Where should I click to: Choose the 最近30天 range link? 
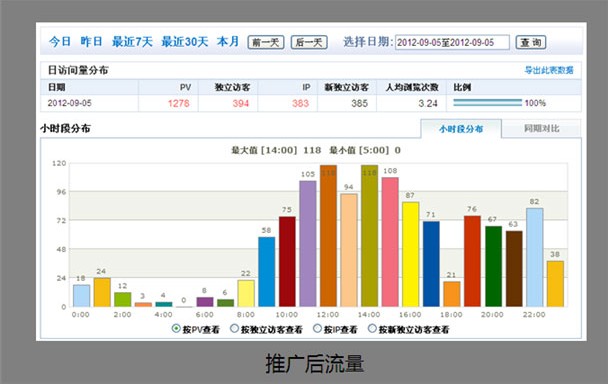pos(185,42)
